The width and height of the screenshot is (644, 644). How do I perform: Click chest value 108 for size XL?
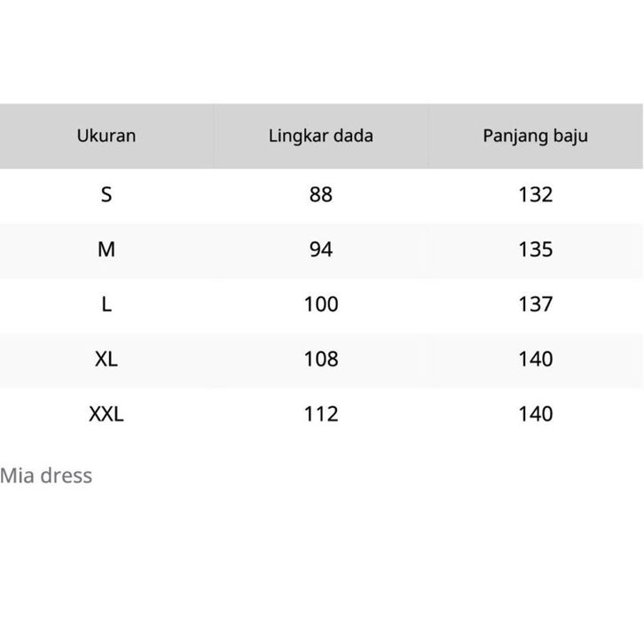(x=321, y=359)
